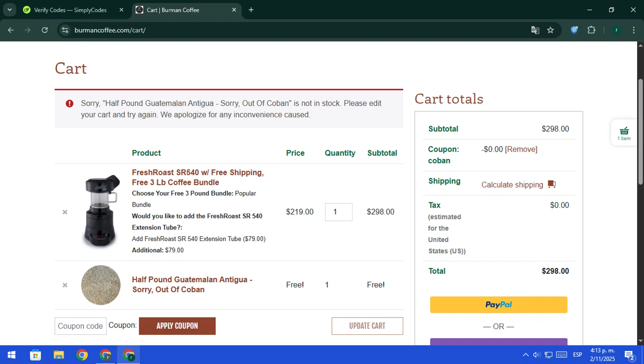Click the $219.00 price cell
The image size is (644, 364).
point(300,212)
